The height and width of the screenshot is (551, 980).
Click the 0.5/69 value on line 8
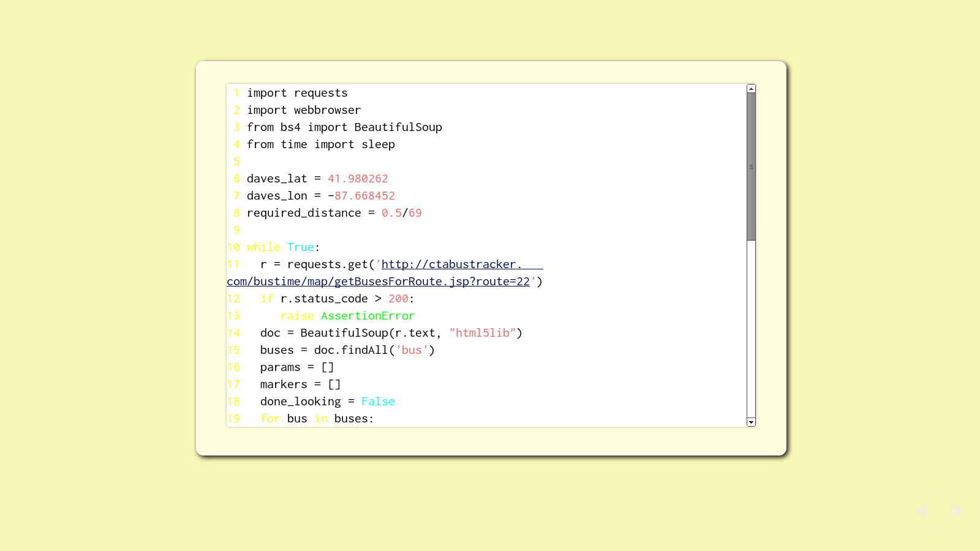[401, 213]
